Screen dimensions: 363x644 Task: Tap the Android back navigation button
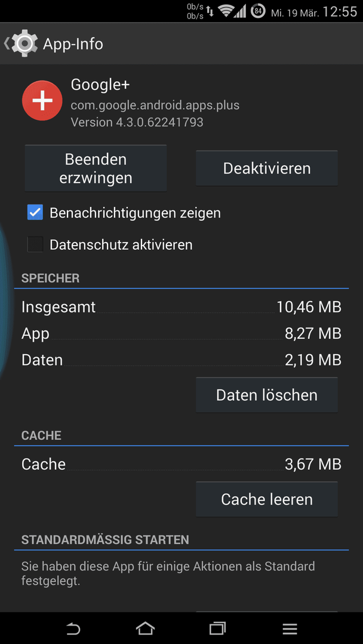click(x=73, y=628)
